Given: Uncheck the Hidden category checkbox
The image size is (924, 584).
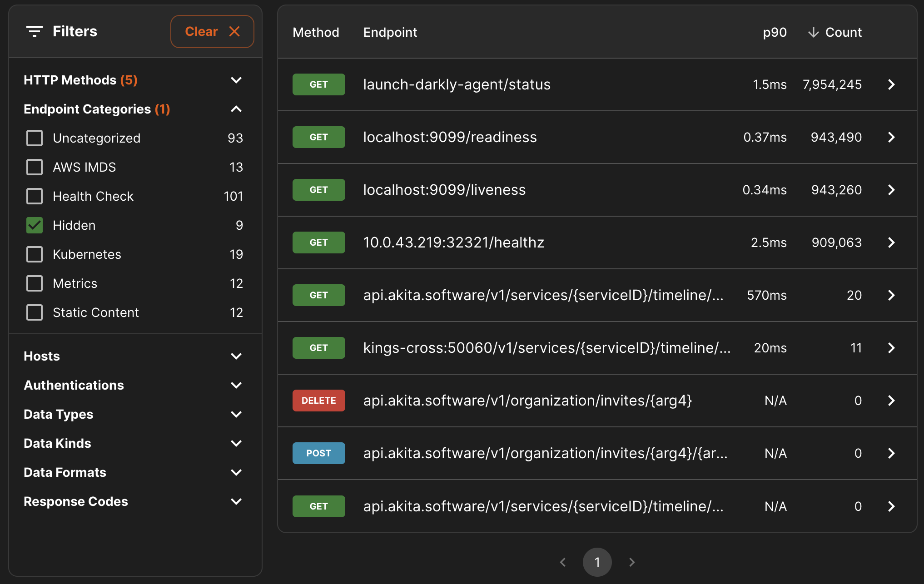Looking at the screenshot, I should tap(35, 225).
